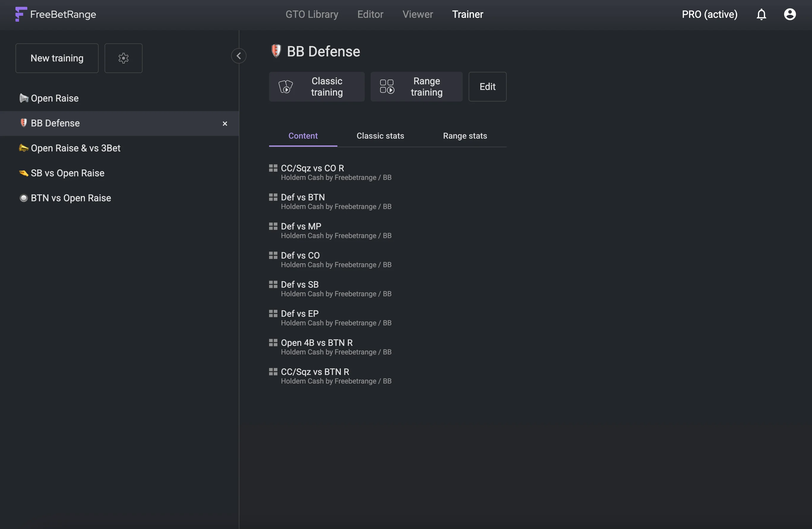Image resolution: width=812 pixels, height=529 pixels.
Task: Close the BB Defense training item
Action: pos(225,123)
